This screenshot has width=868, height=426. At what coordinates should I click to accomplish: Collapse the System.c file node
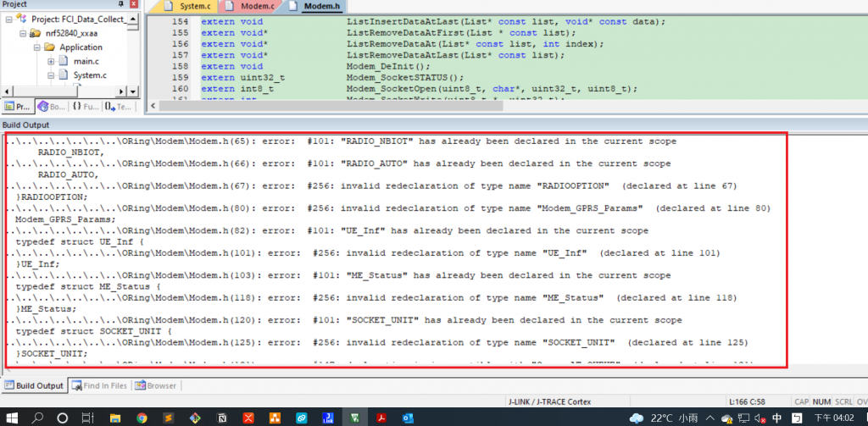pyautogui.click(x=51, y=75)
